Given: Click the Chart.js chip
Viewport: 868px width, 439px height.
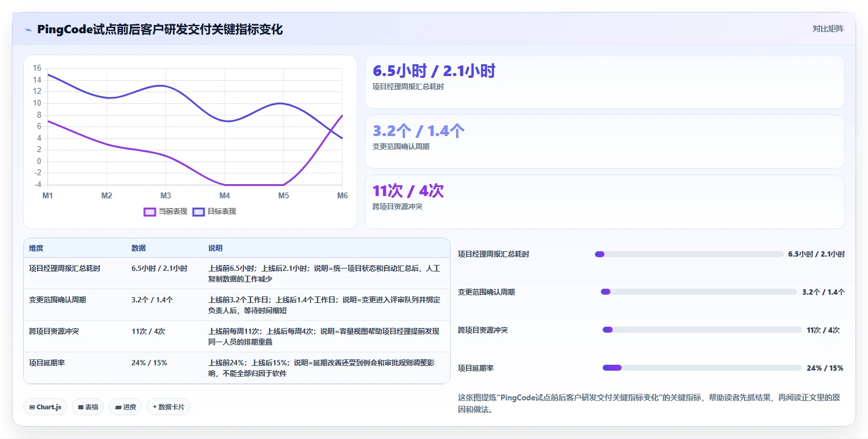Looking at the screenshot, I should click(45, 407).
